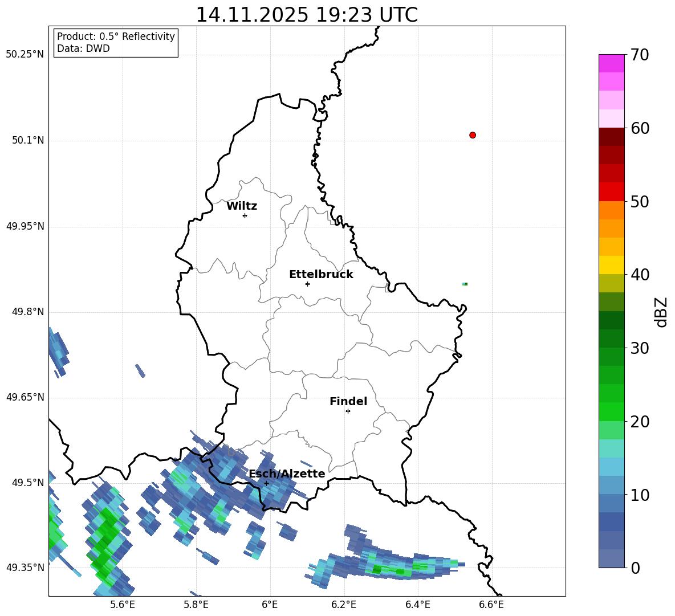Click the 6°E longitude label

(270, 605)
